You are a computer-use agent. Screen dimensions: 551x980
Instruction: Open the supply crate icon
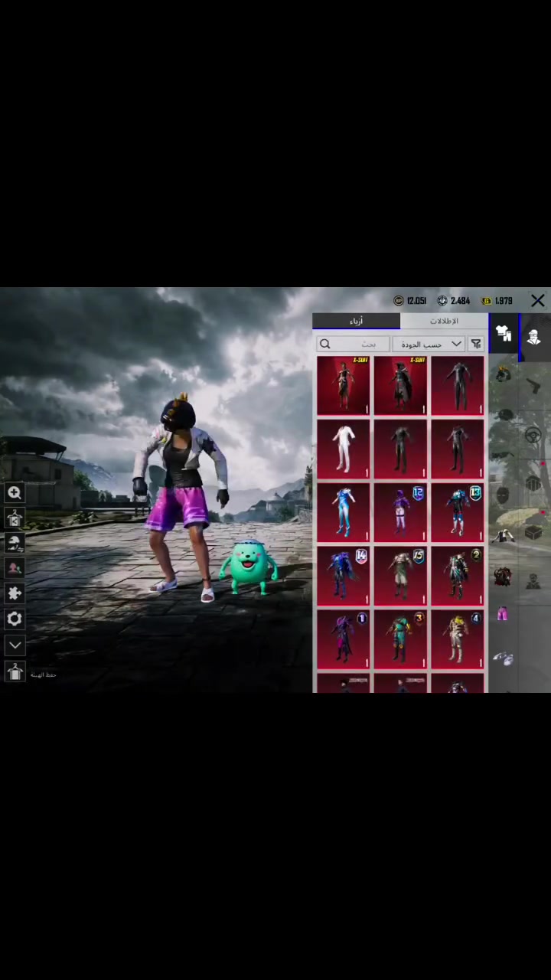click(x=533, y=483)
